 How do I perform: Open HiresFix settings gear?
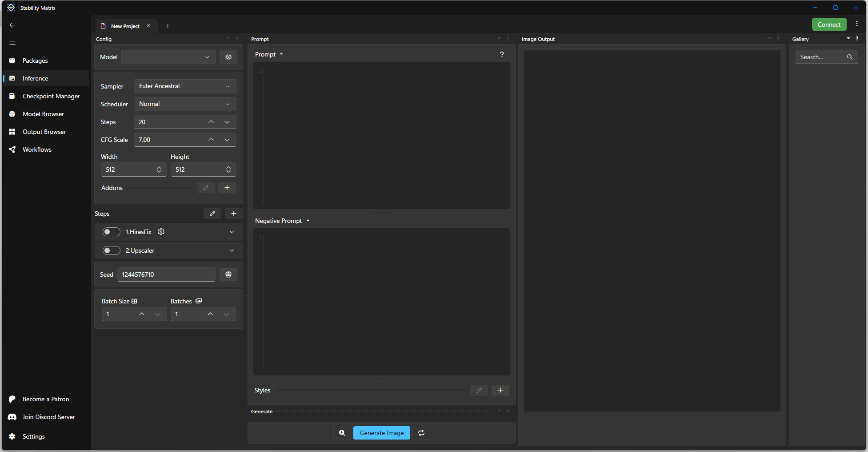161,232
